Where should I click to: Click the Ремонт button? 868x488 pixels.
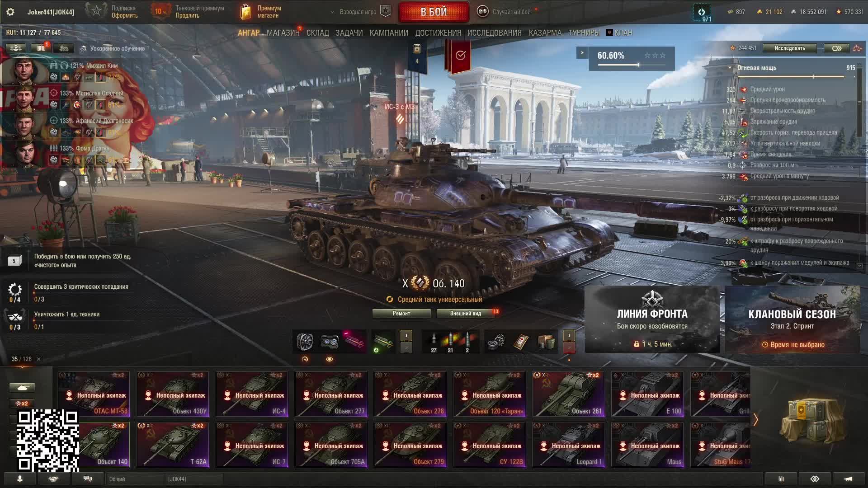pyautogui.click(x=401, y=314)
